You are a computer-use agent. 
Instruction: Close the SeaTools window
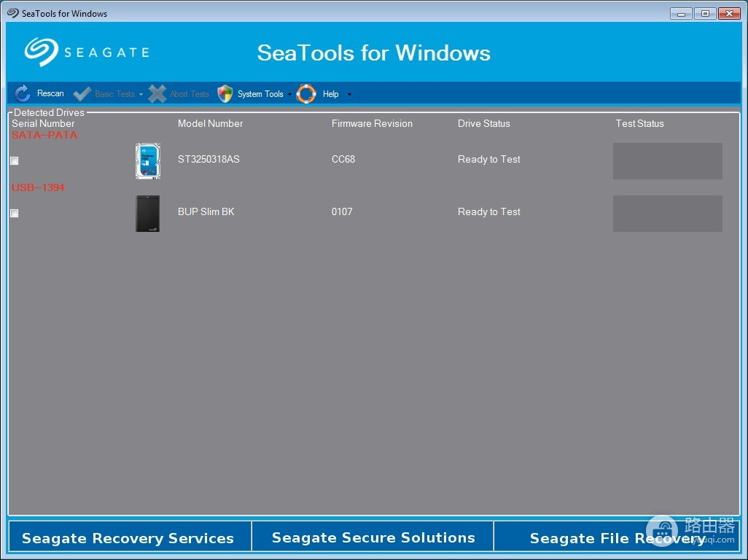point(729,13)
